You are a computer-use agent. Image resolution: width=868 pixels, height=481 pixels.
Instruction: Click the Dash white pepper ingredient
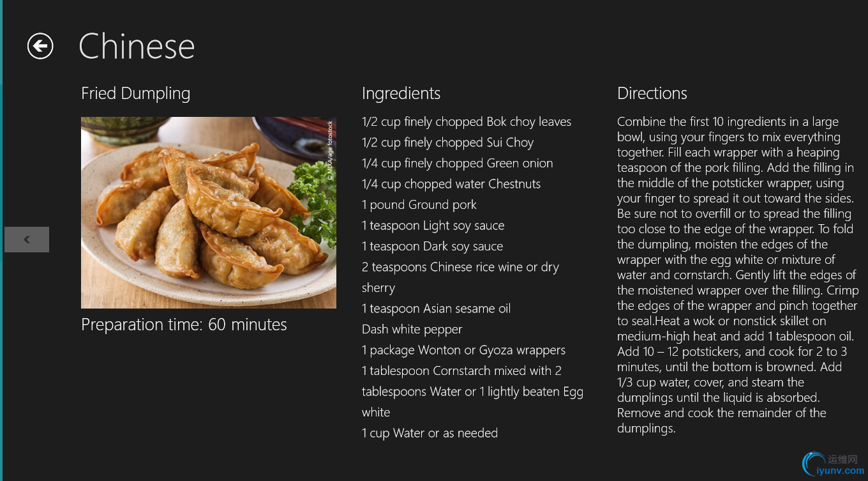coord(412,330)
